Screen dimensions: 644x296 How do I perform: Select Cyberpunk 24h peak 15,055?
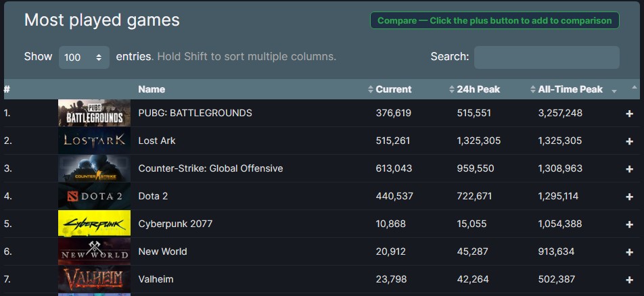coord(472,224)
